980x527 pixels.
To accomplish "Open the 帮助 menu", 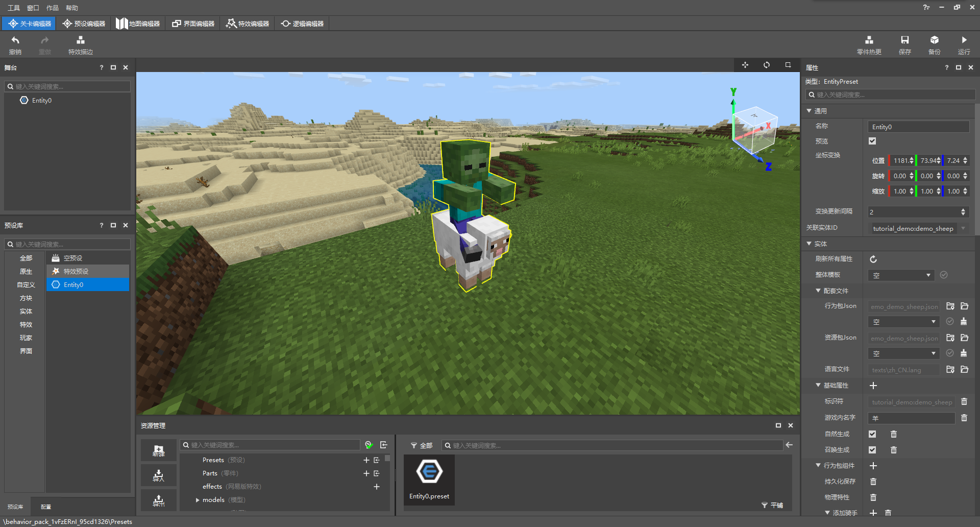I will point(72,8).
